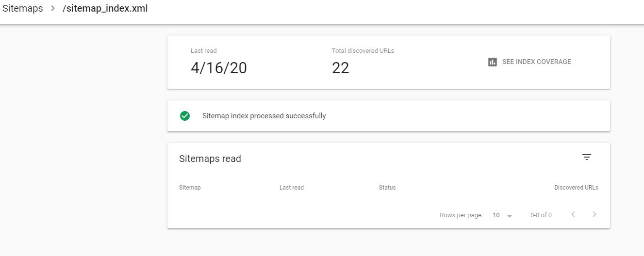The image size is (644, 256).
Task: Go to the previous page of sitemaps
Action: pos(573,215)
